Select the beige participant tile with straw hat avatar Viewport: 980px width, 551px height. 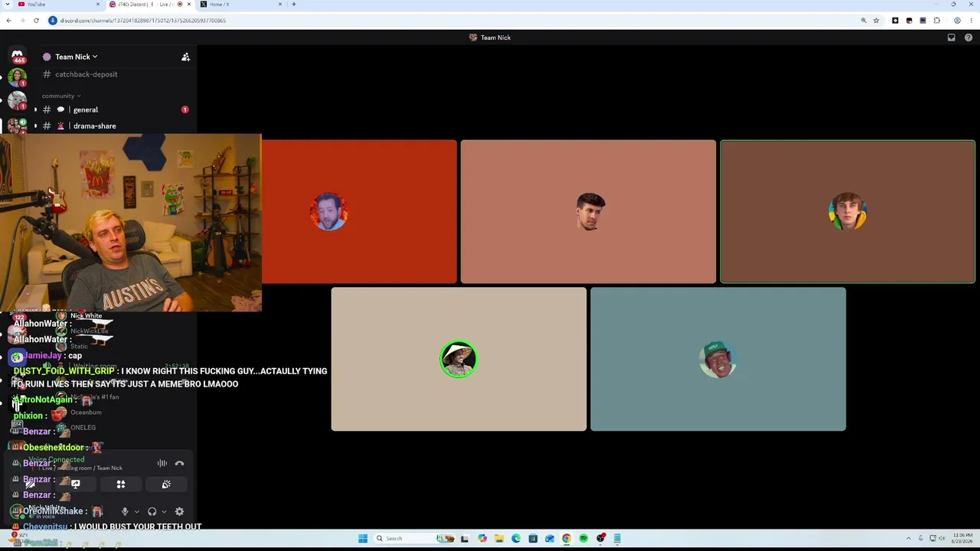(459, 360)
